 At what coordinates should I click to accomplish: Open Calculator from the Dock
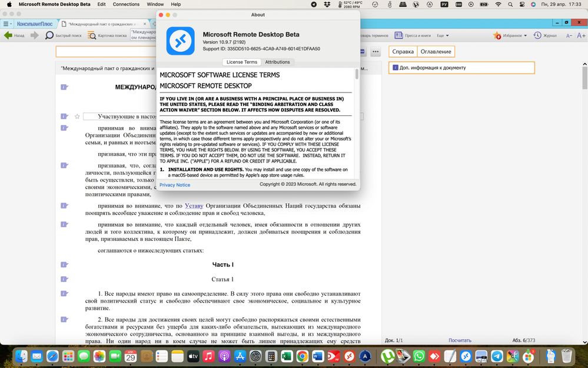(271, 356)
